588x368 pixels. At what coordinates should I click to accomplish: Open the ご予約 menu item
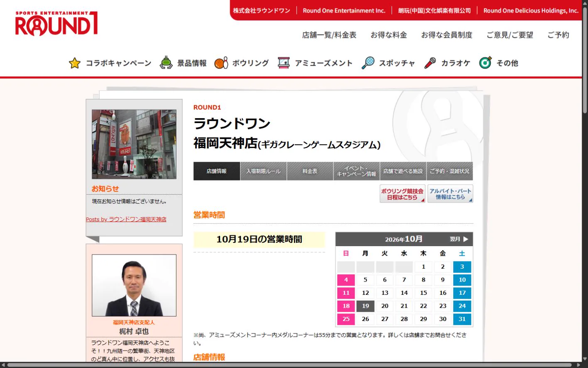pos(558,35)
